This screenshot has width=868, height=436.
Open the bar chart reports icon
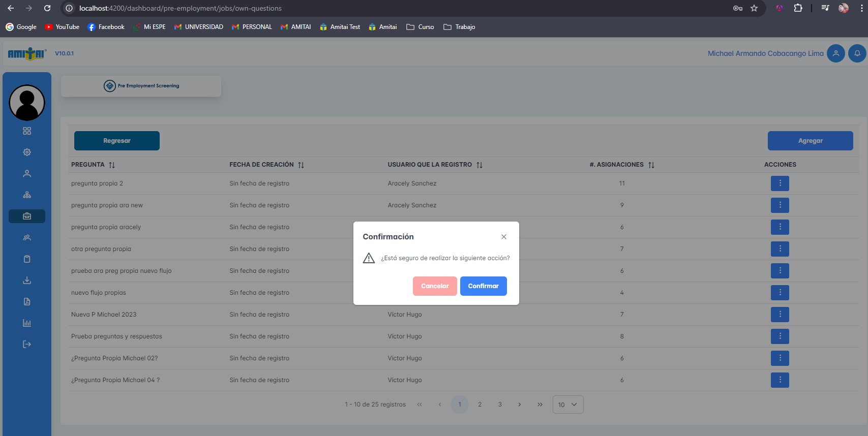click(27, 323)
